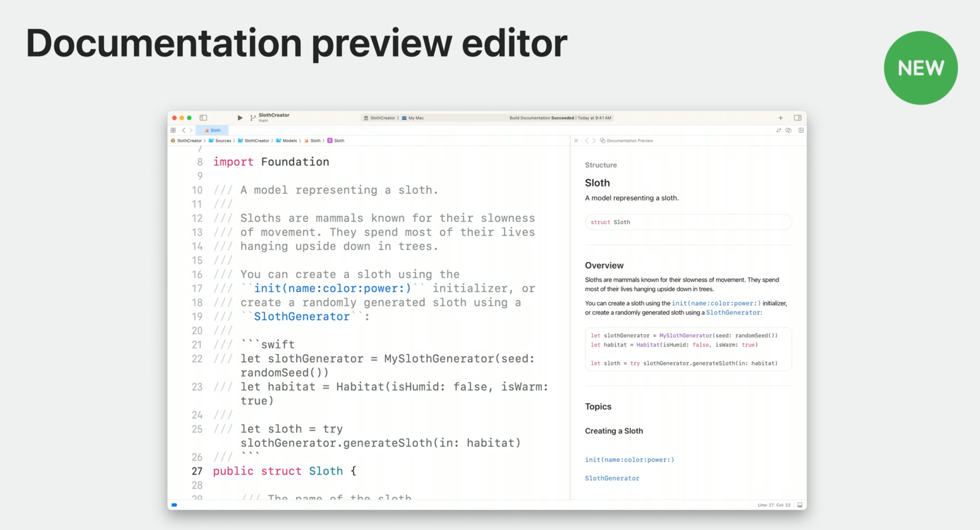This screenshot has height=530, width=980.
Task: Click the add editor split icon
Action: click(801, 131)
